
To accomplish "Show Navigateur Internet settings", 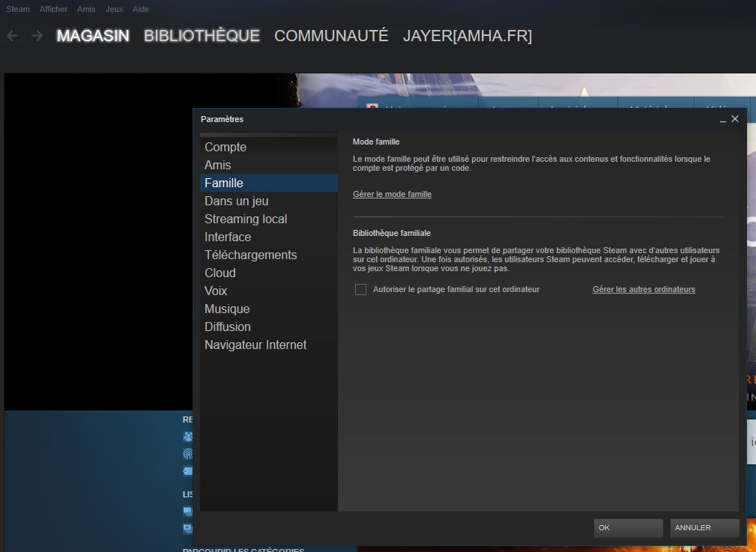I will click(x=269, y=345).
